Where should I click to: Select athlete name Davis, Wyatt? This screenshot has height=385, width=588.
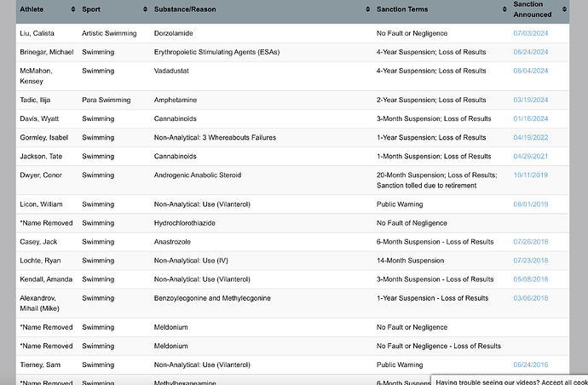point(39,119)
